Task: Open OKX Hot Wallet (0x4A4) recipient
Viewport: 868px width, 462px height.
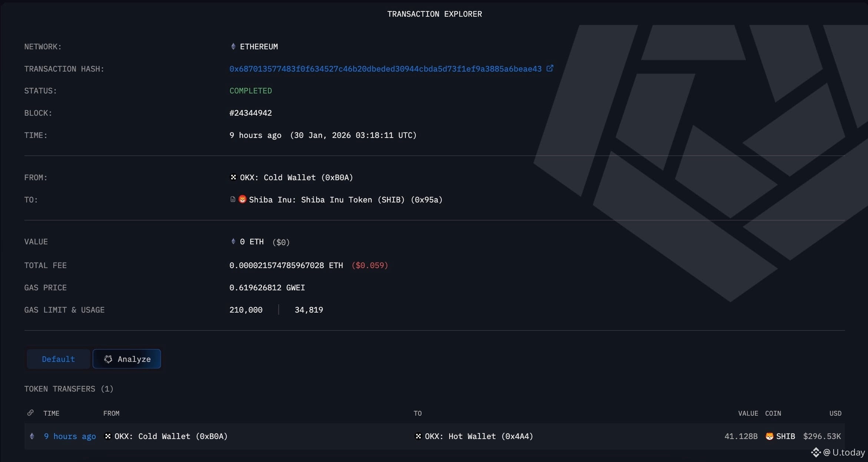Action: (479, 436)
